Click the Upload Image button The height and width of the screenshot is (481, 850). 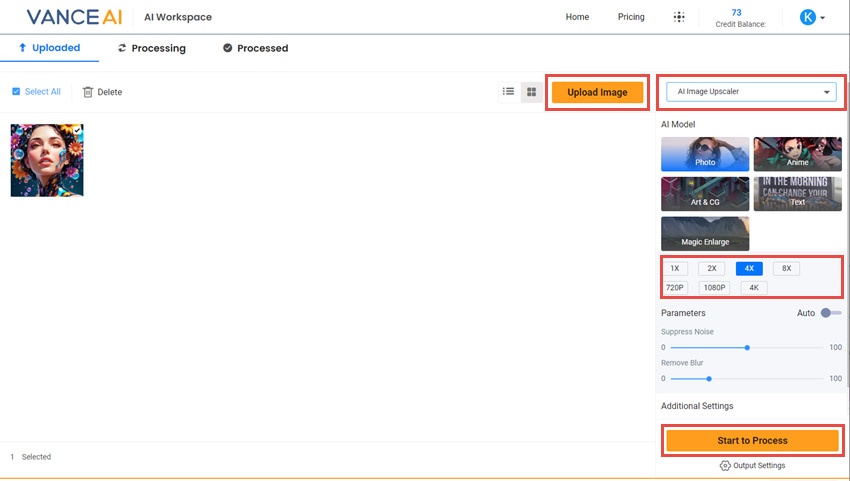597,92
